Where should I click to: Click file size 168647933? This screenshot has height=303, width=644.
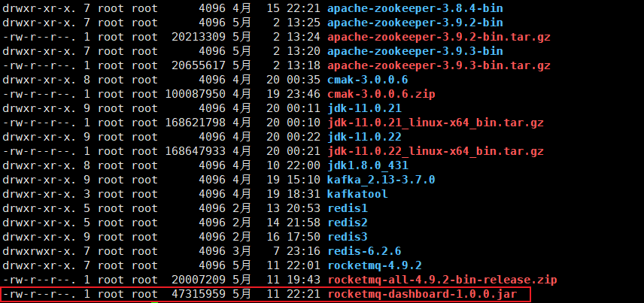point(196,151)
